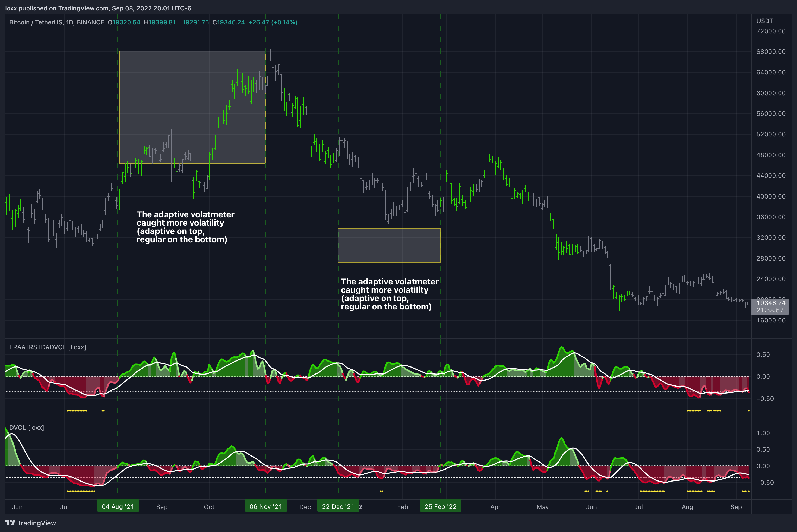The image size is (797, 532).
Task: Click the 0.00 scale value in DVOL pane
Action: pos(763,466)
